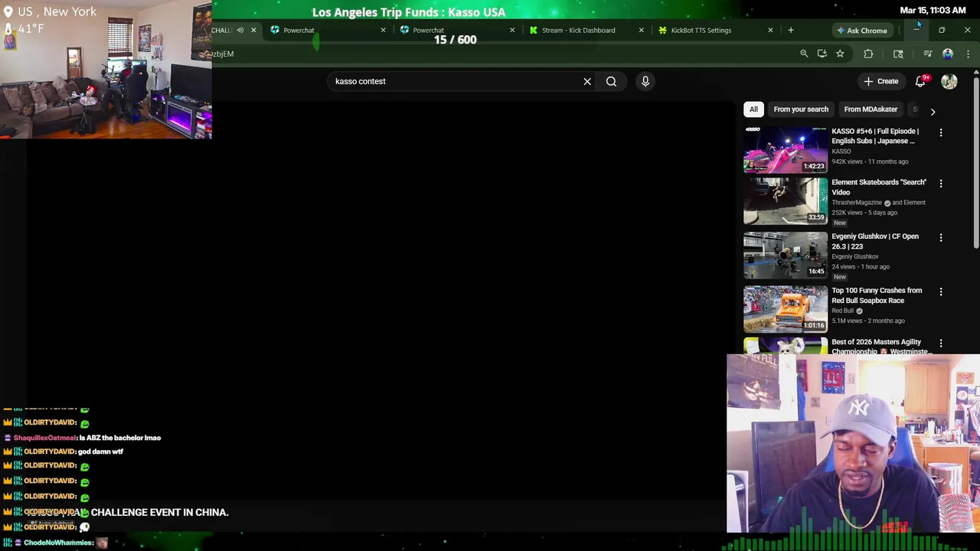Click 'Evgeniy Glushkov | CF Open' title
The image size is (980, 551).
pyautogui.click(x=875, y=241)
